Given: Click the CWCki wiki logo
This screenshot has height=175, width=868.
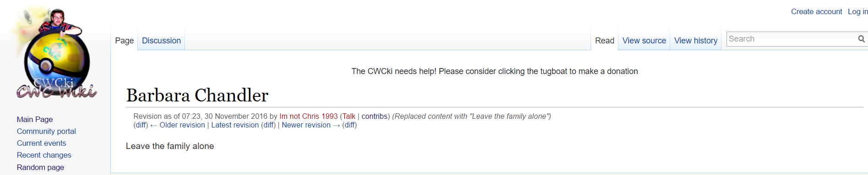Looking at the screenshot, I should [55, 53].
